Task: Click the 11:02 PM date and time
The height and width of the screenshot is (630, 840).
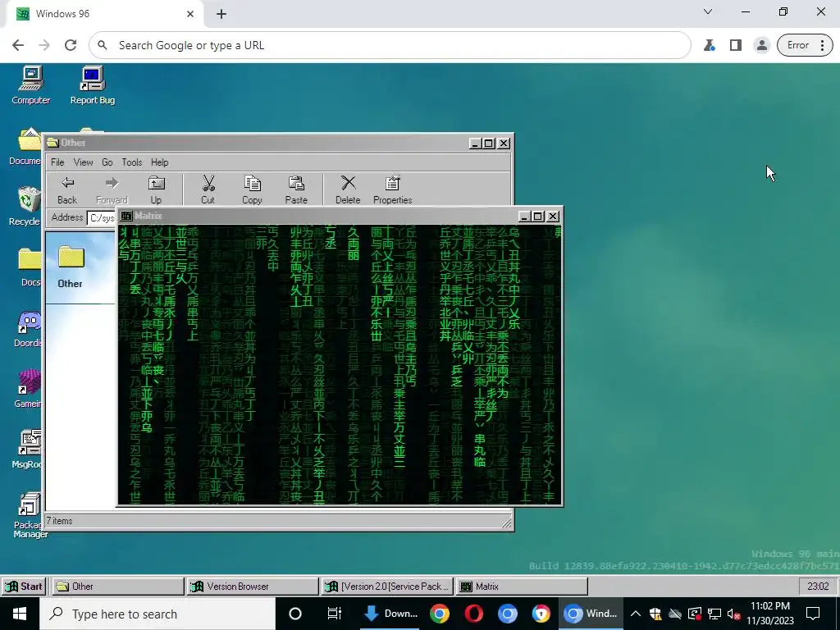Action: [x=770, y=614]
